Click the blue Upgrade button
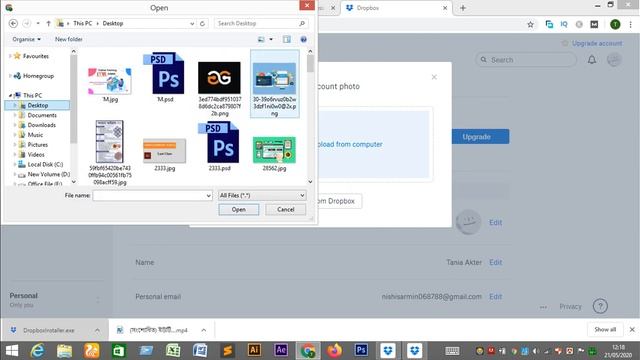Screen dimensions: 640x360 click(x=480, y=137)
